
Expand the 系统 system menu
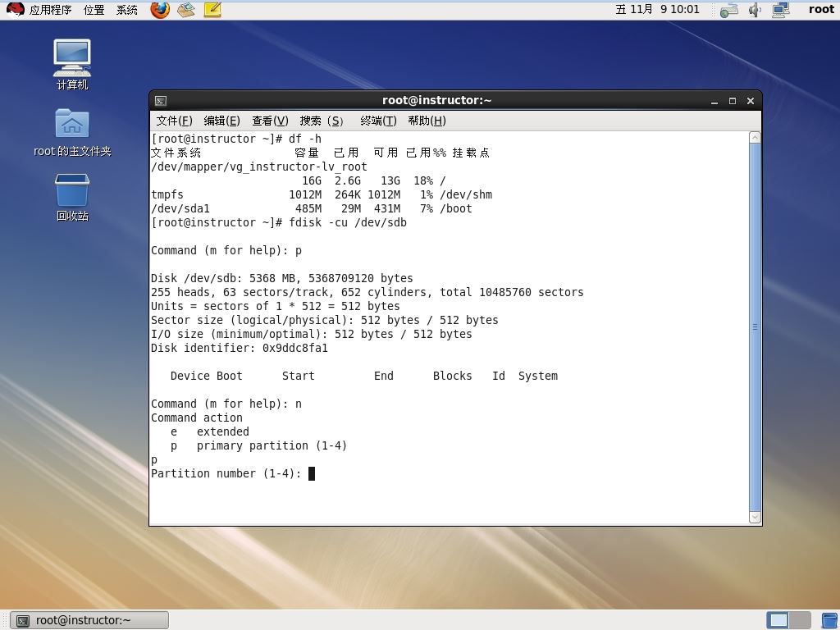click(x=127, y=10)
